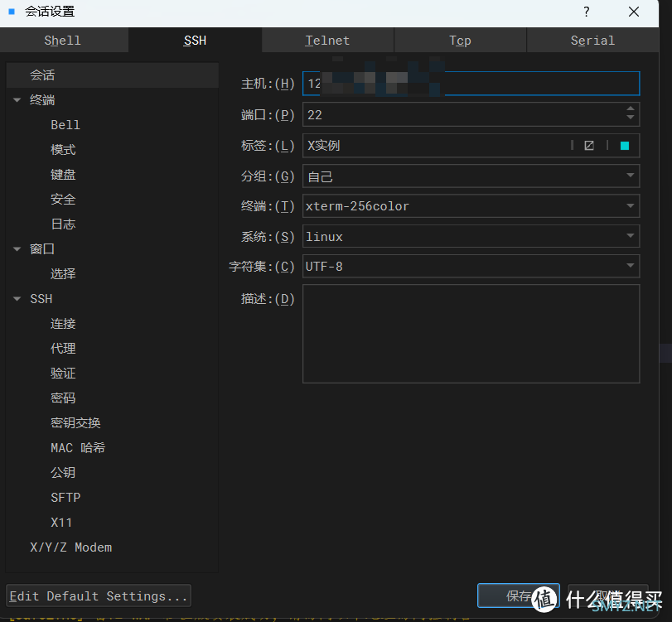Select 连接 under SSH

click(x=63, y=324)
